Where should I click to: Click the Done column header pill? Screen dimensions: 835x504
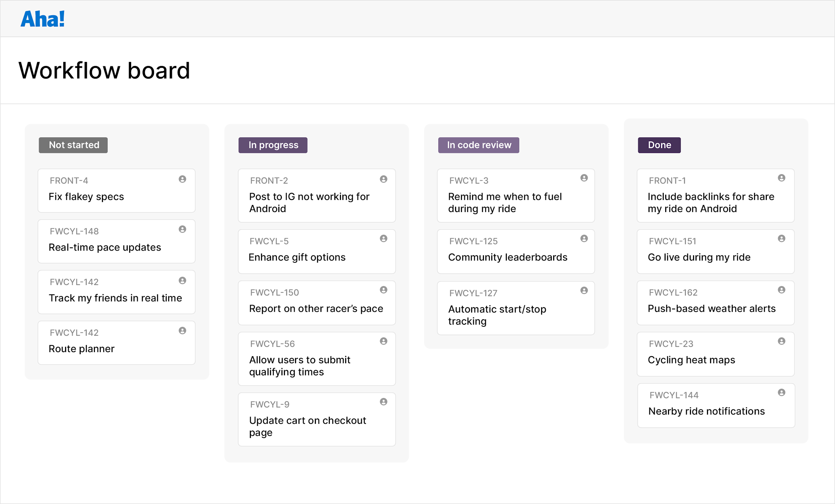[659, 145]
